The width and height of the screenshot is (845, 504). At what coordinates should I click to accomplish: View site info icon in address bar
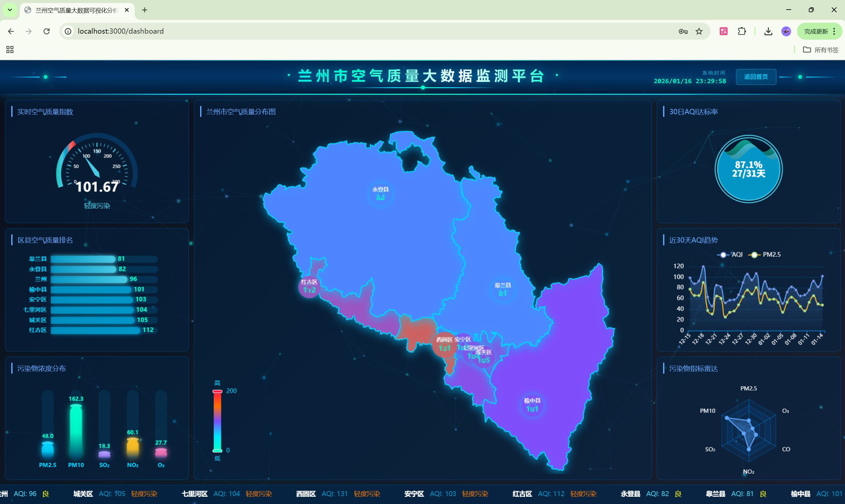(x=68, y=31)
